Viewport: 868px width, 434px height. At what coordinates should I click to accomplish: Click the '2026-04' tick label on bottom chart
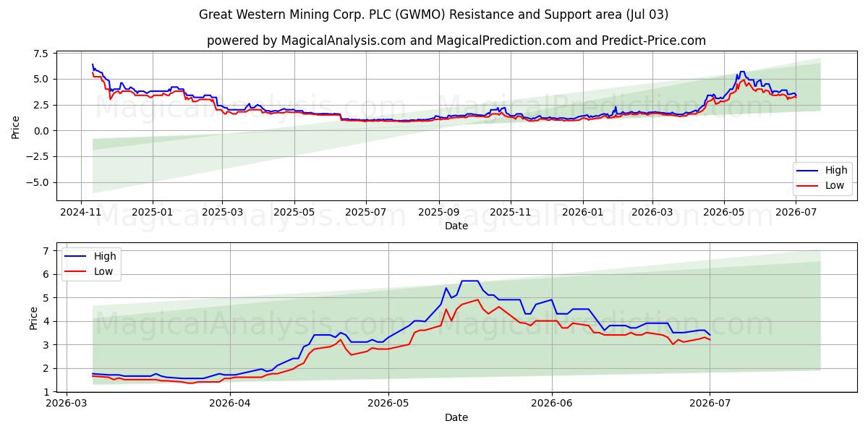[x=230, y=404]
